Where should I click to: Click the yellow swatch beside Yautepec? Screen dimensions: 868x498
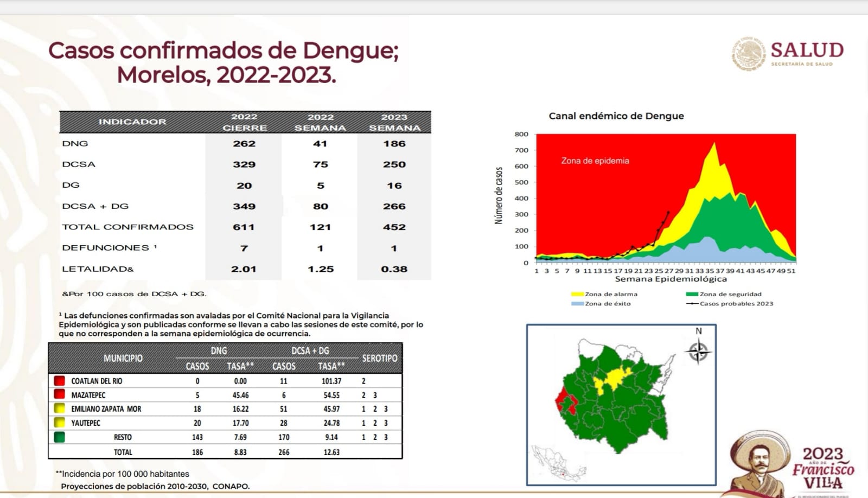[60, 423]
